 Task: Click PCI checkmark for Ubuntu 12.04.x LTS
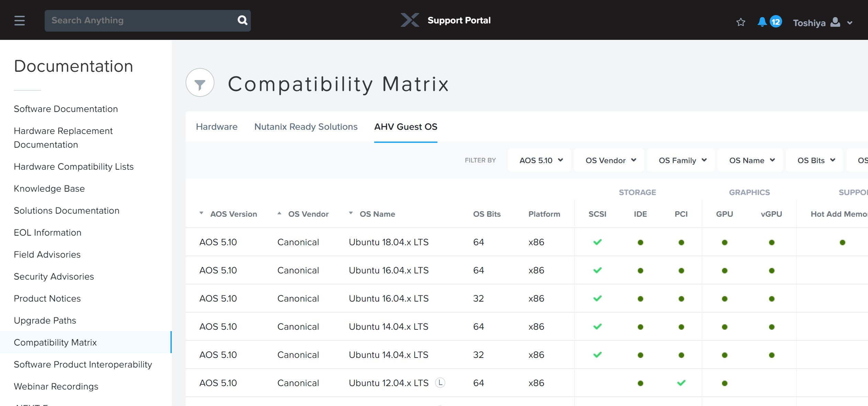[x=681, y=383]
